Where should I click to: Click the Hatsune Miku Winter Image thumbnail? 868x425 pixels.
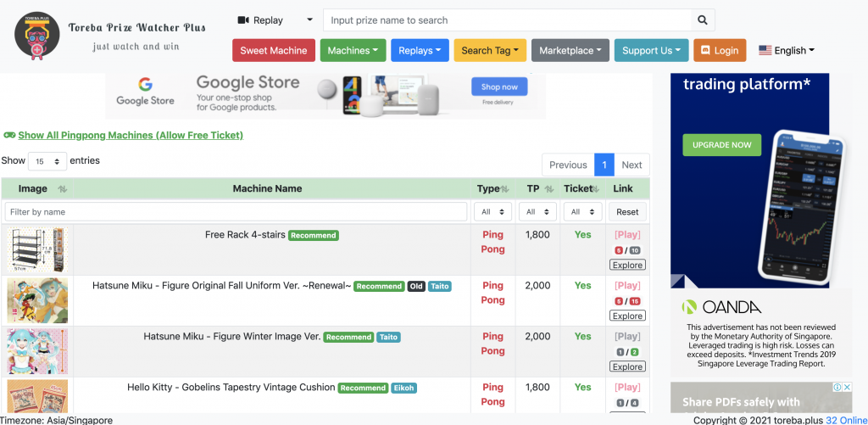pos(37,351)
